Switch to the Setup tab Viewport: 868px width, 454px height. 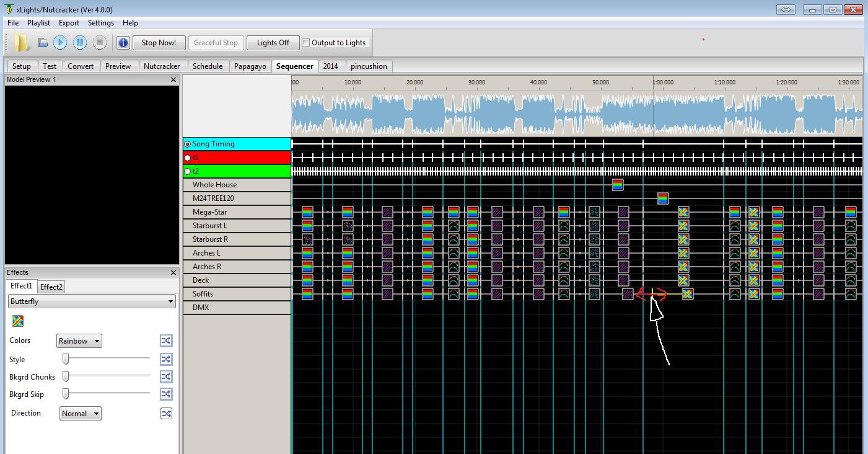(22, 66)
